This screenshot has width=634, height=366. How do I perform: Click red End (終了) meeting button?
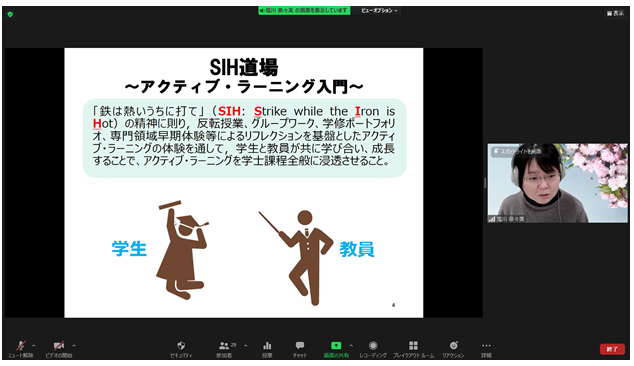coord(612,349)
